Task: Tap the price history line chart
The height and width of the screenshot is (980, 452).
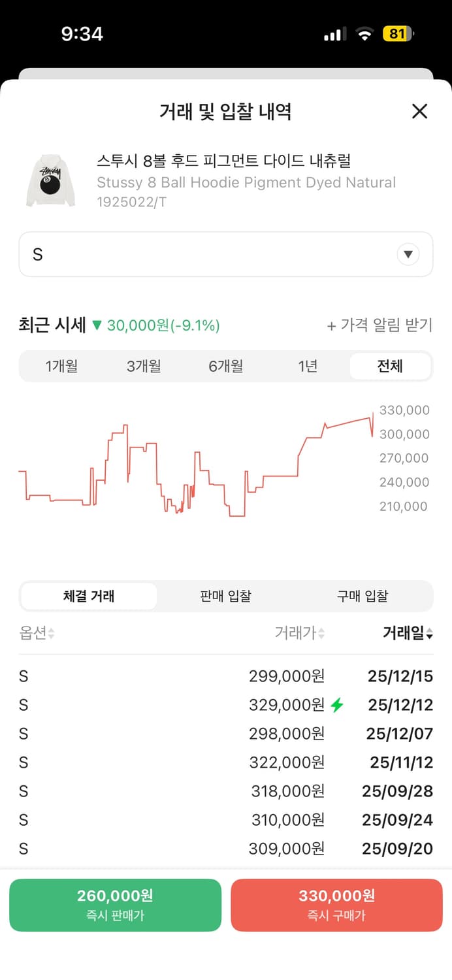Action: [196, 464]
